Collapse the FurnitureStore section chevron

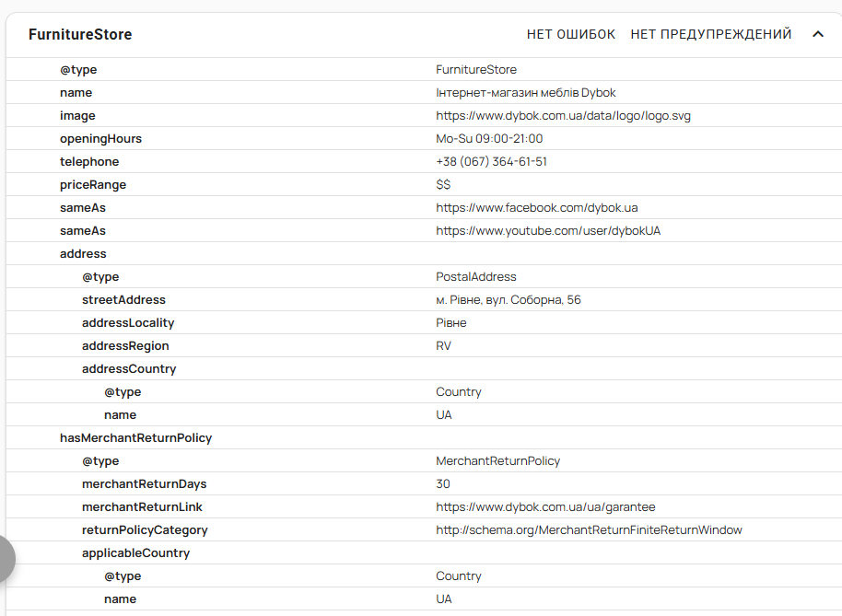click(818, 34)
